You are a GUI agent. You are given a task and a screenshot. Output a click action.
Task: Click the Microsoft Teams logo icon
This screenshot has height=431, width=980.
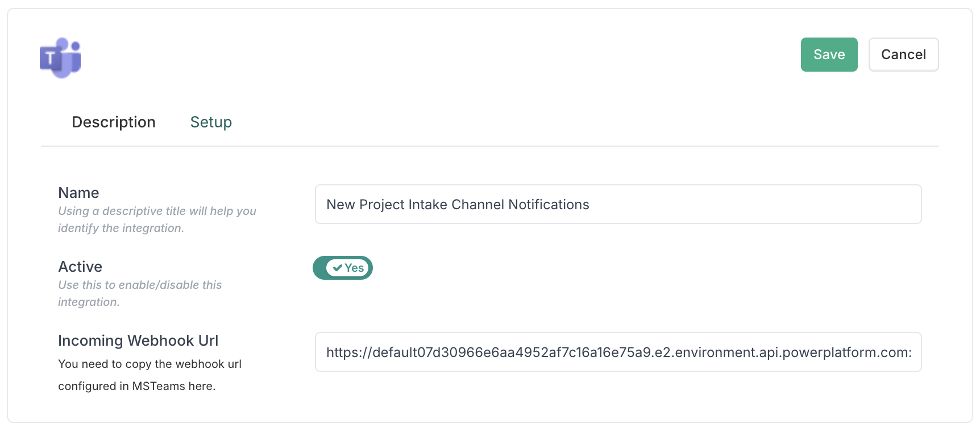(x=60, y=58)
